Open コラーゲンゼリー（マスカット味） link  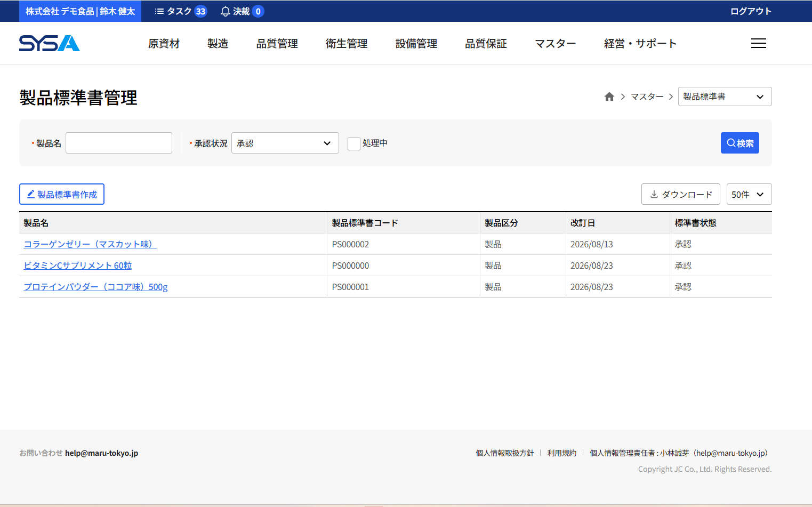pyautogui.click(x=90, y=244)
